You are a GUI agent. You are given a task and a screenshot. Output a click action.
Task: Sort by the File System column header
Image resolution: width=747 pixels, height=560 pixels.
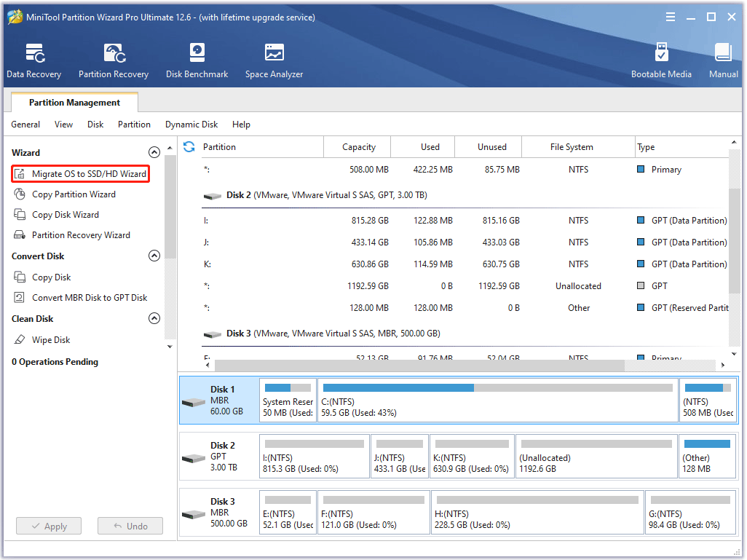tap(578, 147)
